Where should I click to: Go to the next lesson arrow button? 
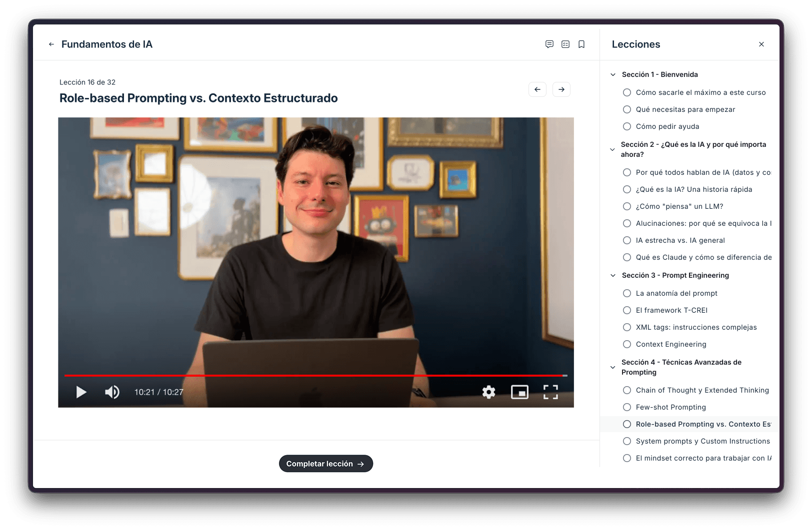pyautogui.click(x=561, y=89)
